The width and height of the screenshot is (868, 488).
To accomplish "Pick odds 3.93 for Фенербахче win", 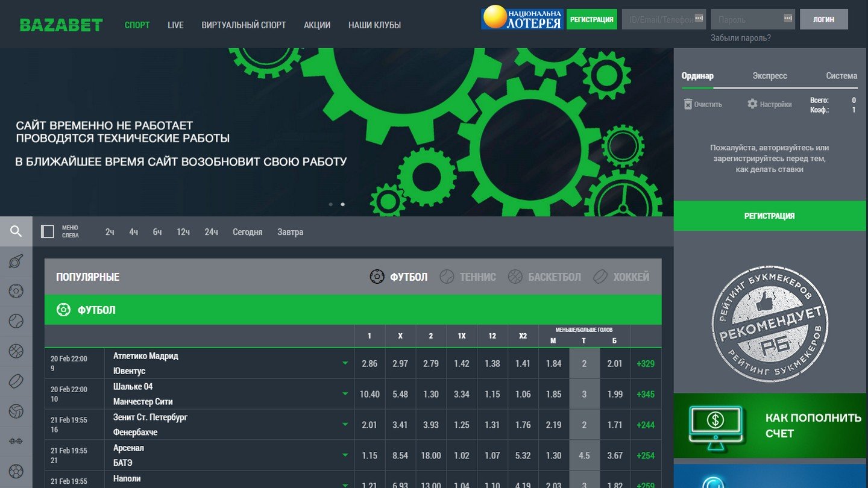I will coord(431,425).
